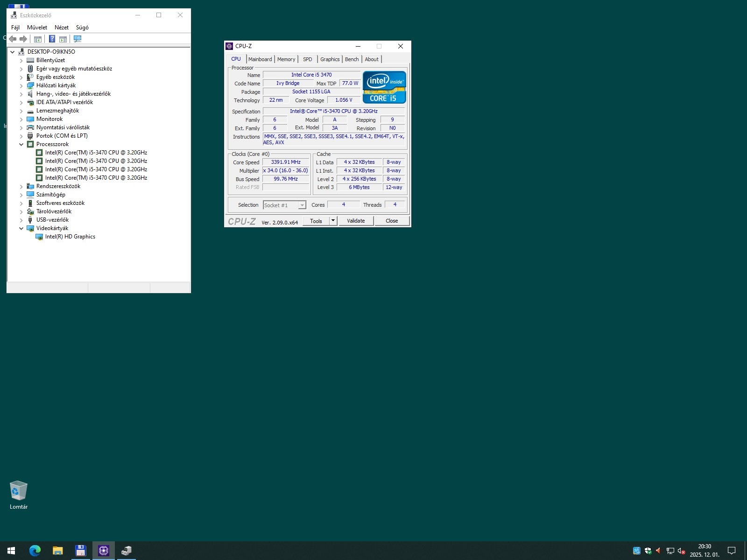Open the Fájl menu
This screenshot has width=747, height=560.
[15, 28]
